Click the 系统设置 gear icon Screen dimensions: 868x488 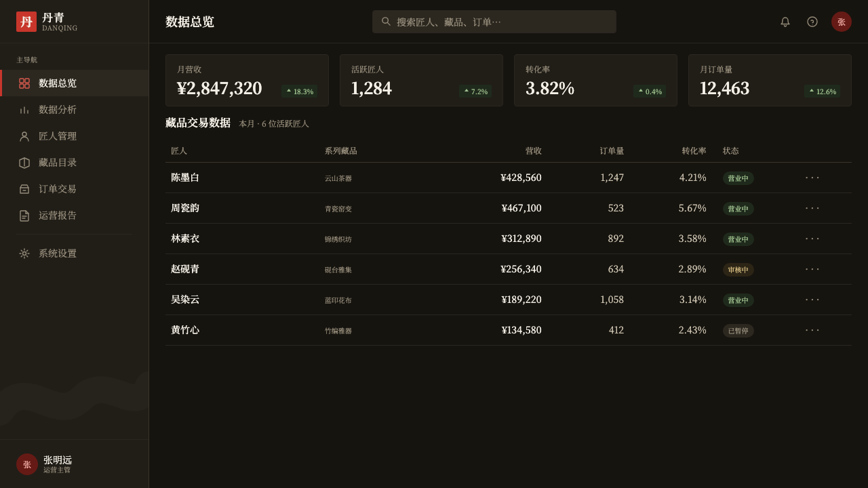click(24, 253)
